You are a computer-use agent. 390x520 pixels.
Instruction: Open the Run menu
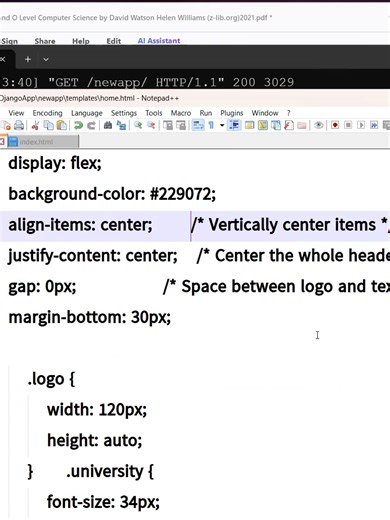(x=206, y=113)
